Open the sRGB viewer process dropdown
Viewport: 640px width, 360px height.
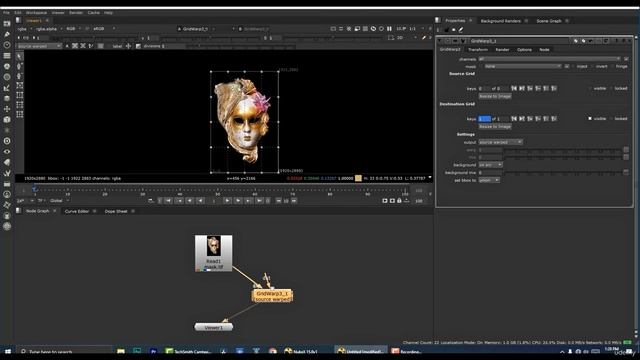[x=104, y=29]
